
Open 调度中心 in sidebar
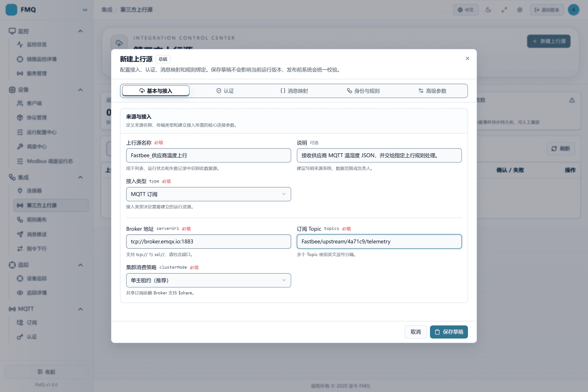(51, 147)
